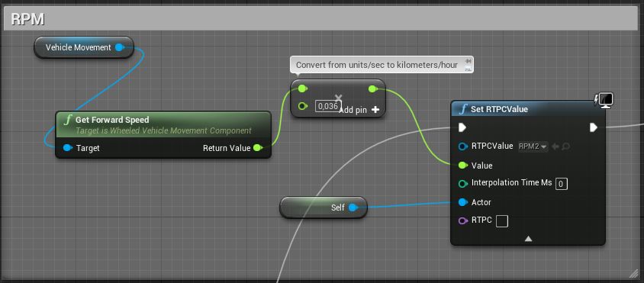
Task: Click the function icon on Set RTPCValue
Action: tap(463, 109)
